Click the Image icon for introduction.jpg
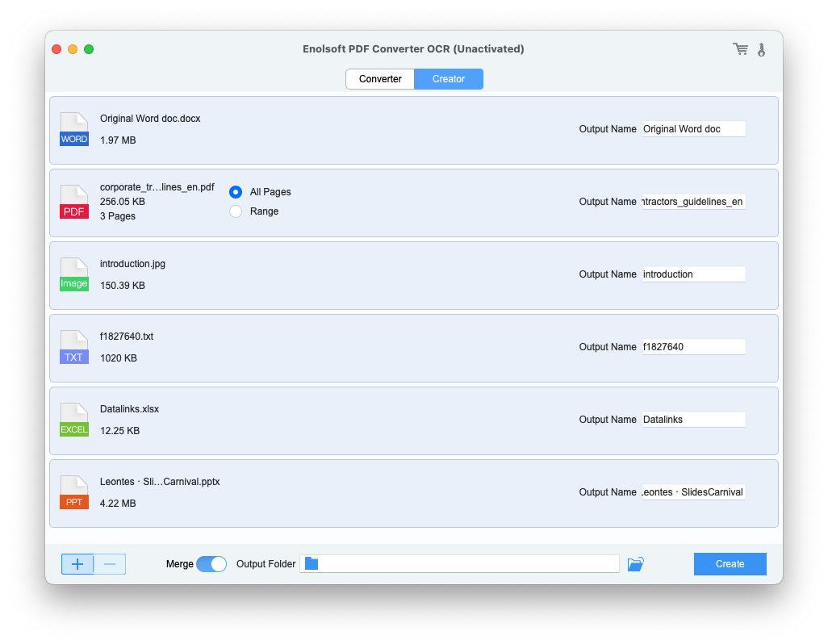This screenshot has height=644, width=828. click(x=74, y=274)
